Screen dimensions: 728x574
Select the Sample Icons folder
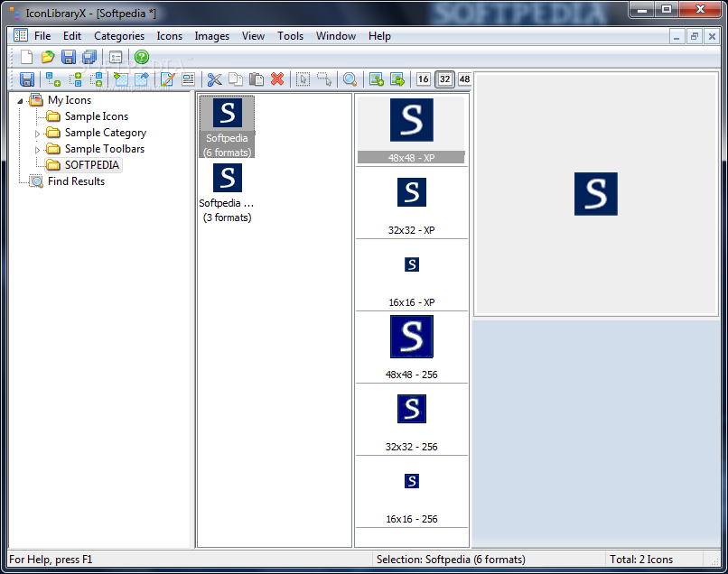96,116
